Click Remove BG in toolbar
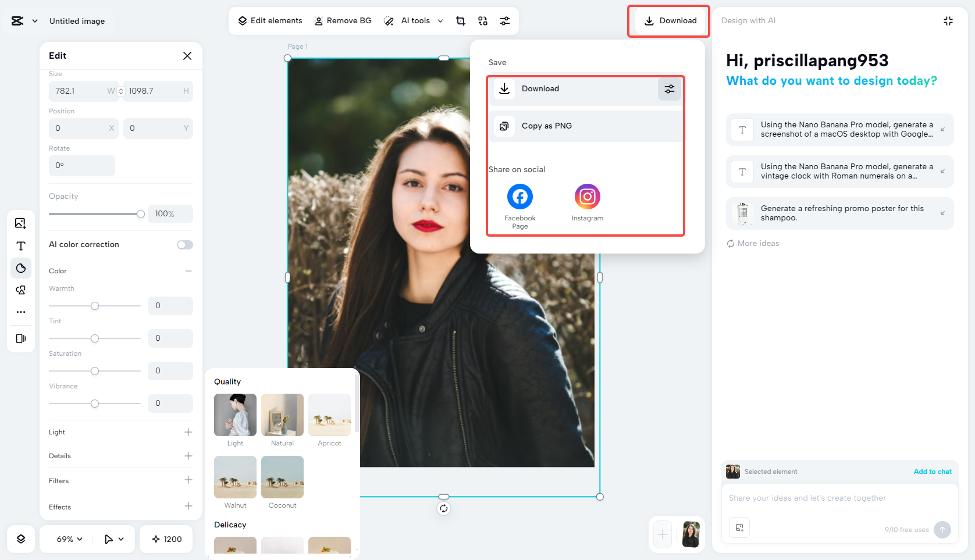Viewport: 975px width, 560px height. pos(343,21)
